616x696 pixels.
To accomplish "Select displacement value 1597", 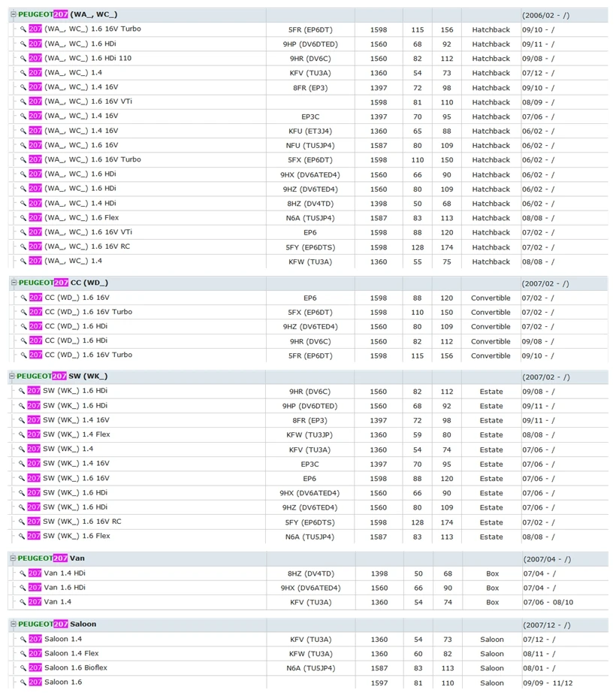I will [379, 683].
